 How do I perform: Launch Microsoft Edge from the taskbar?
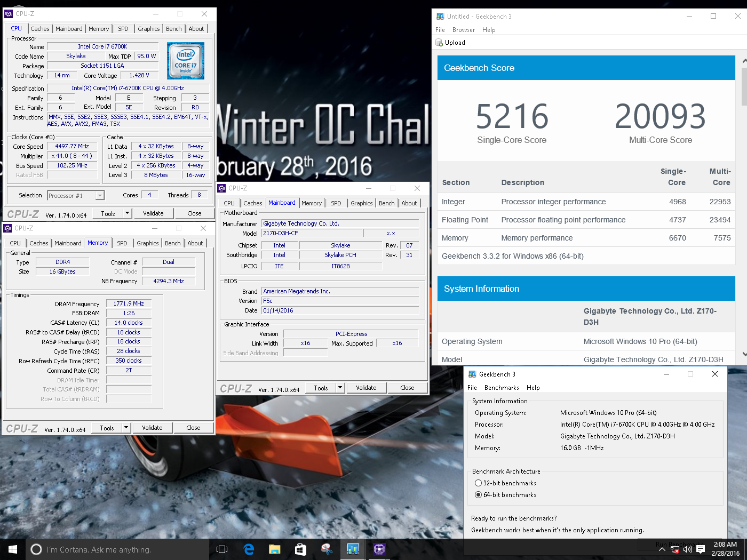click(x=249, y=549)
